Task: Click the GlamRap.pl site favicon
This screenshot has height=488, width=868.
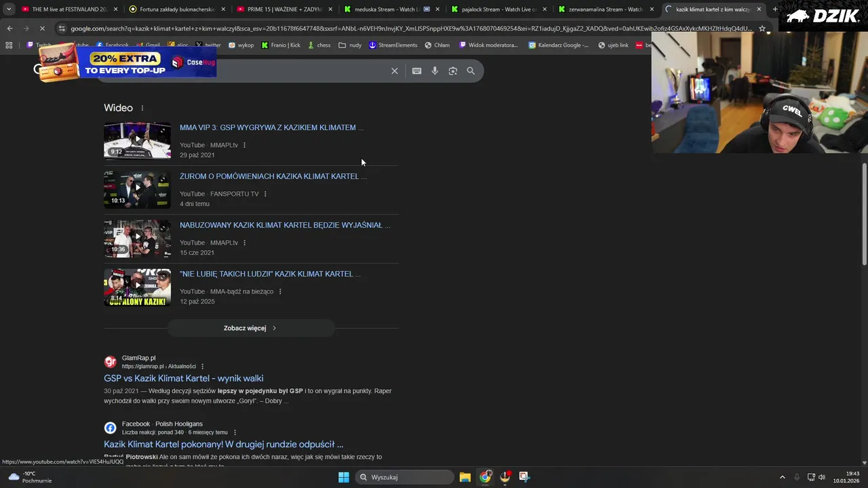Action: coord(110,362)
